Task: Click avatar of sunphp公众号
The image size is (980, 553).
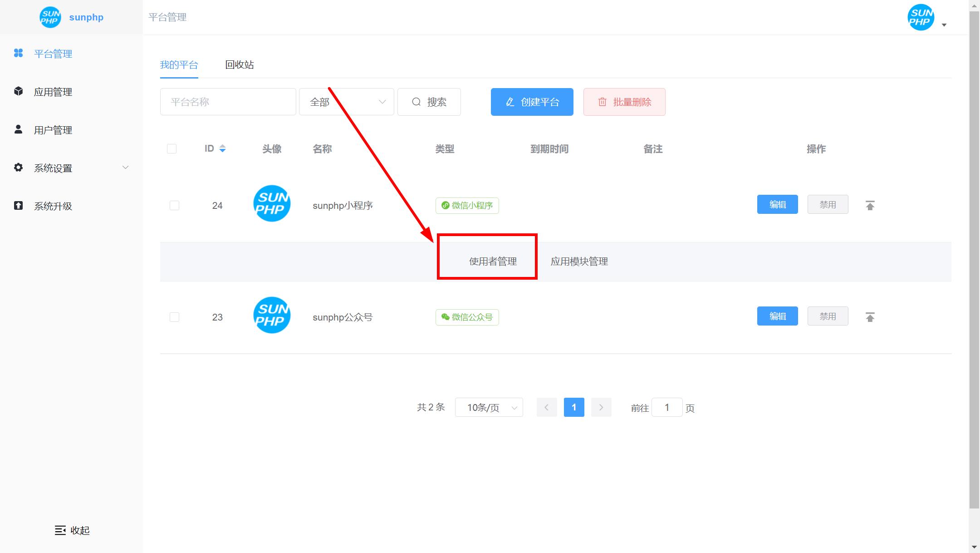Action: click(x=272, y=315)
